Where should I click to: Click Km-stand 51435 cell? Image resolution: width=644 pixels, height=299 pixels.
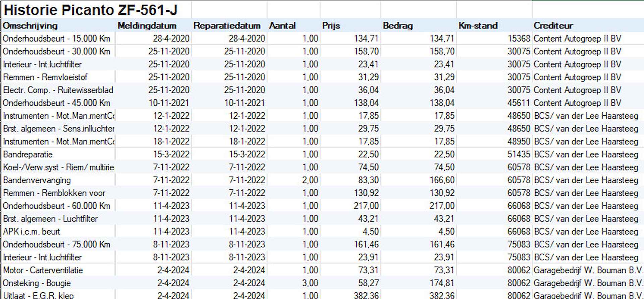[494, 154]
